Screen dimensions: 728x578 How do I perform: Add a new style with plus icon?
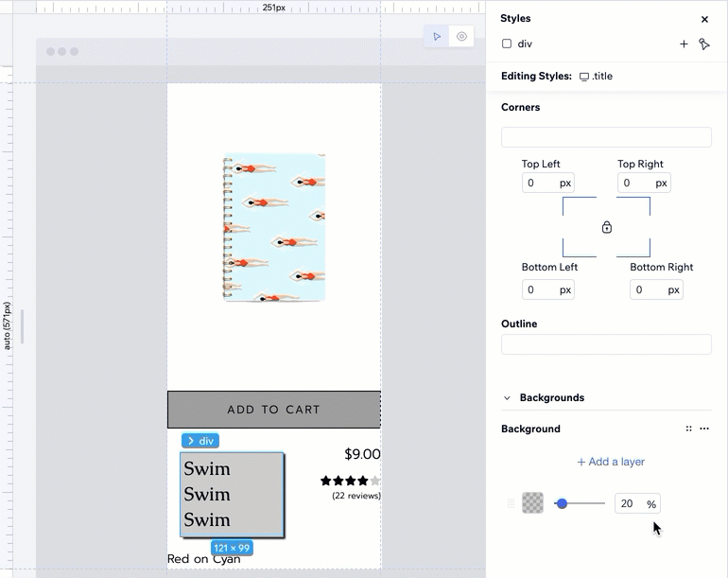coord(684,44)
